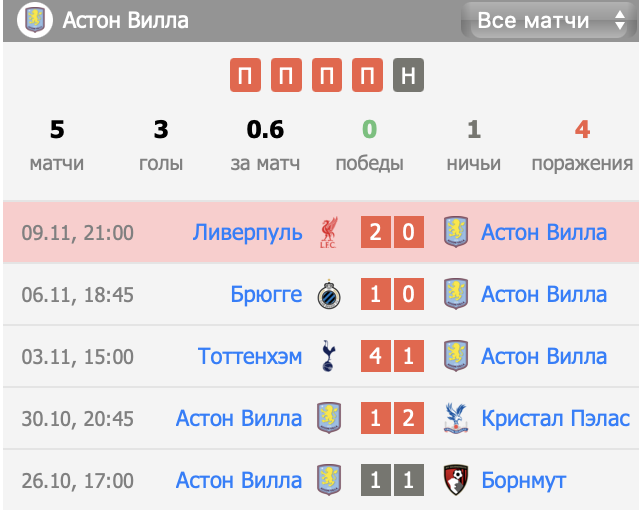The image size is (639, 520).
Task: Click the Liverpool club crest icon
Action: pos(328,233)
